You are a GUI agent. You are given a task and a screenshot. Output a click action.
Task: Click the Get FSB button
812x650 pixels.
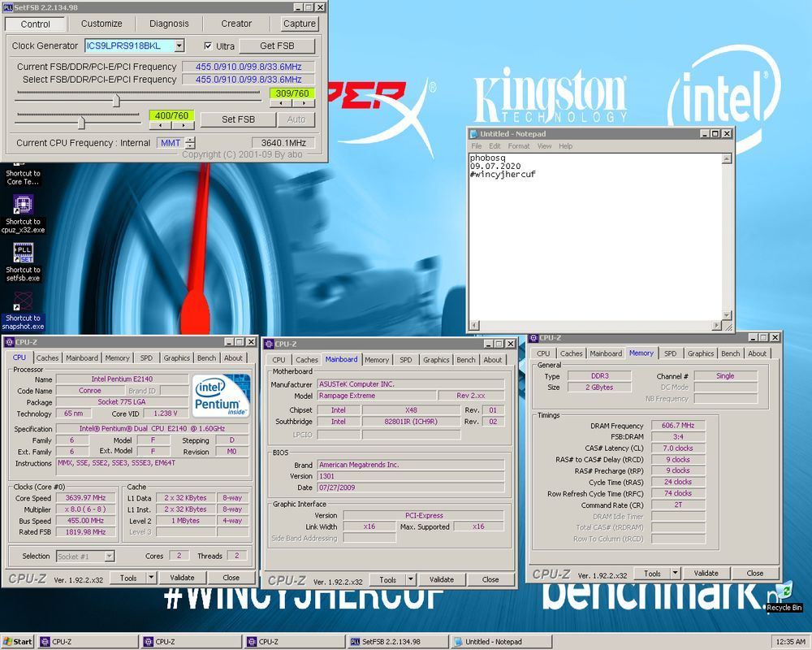277,45
